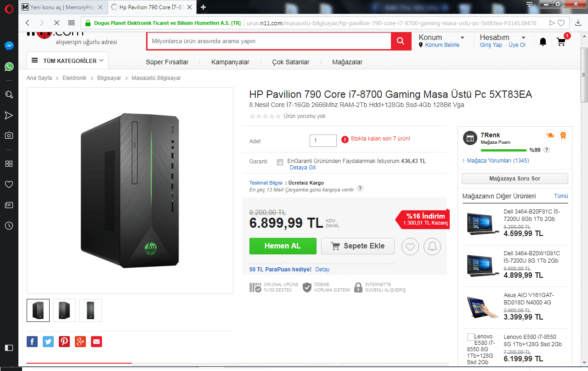The height and width of the screenshot is (371, 588).
Task: Share product by email
Action: coord(96,342)
